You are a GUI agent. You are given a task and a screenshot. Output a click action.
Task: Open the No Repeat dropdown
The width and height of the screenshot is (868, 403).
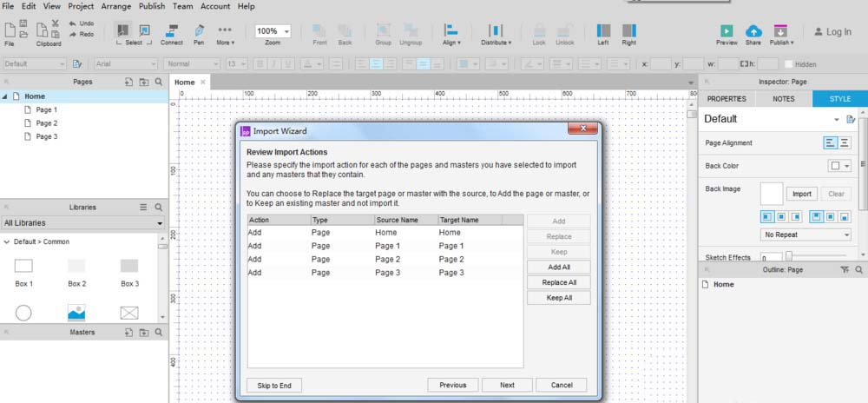[x=806, y=235]
